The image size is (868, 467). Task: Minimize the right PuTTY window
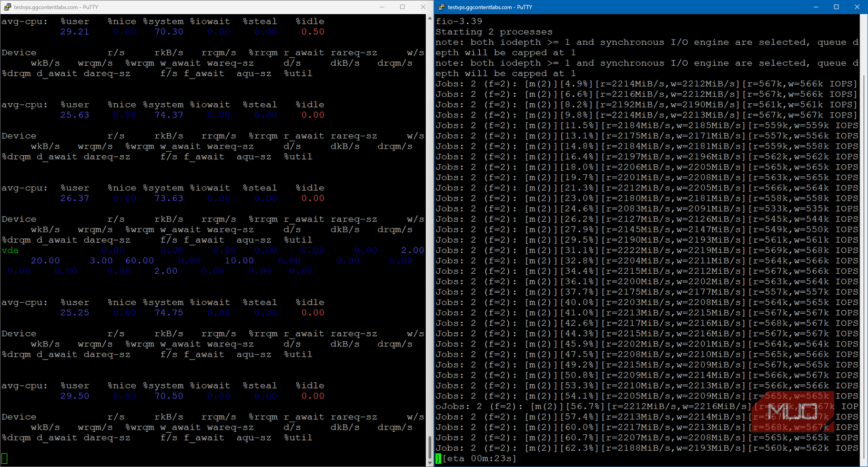(x=816, y=7)
